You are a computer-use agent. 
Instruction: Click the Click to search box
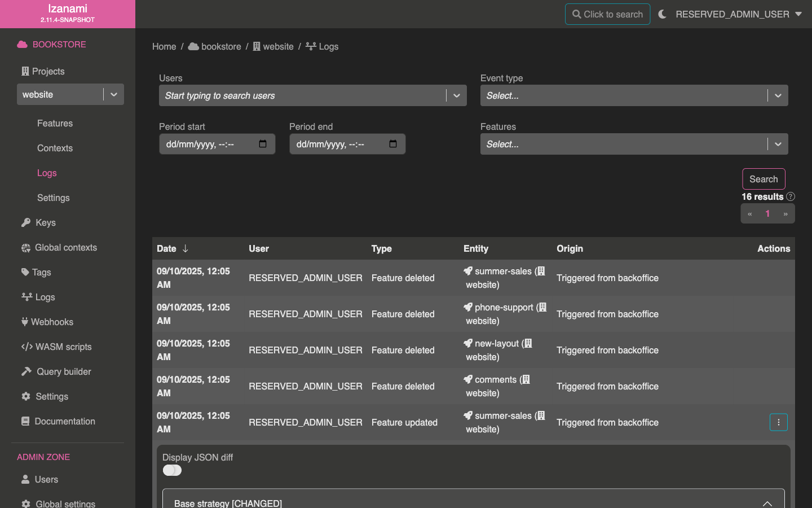tap(607, 14)
